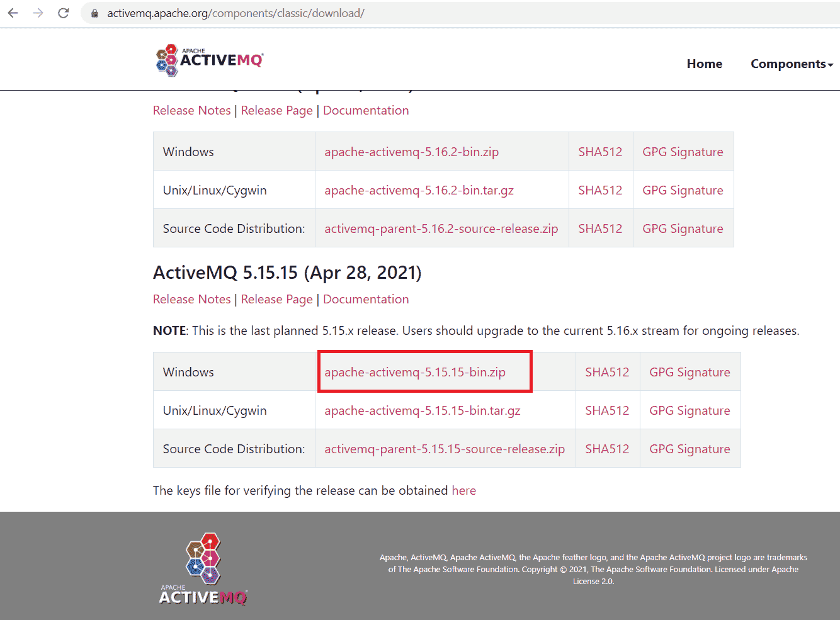Open SHA512 for apache-activemq-5.16.2-bin.tar.gz

point(600,190)
